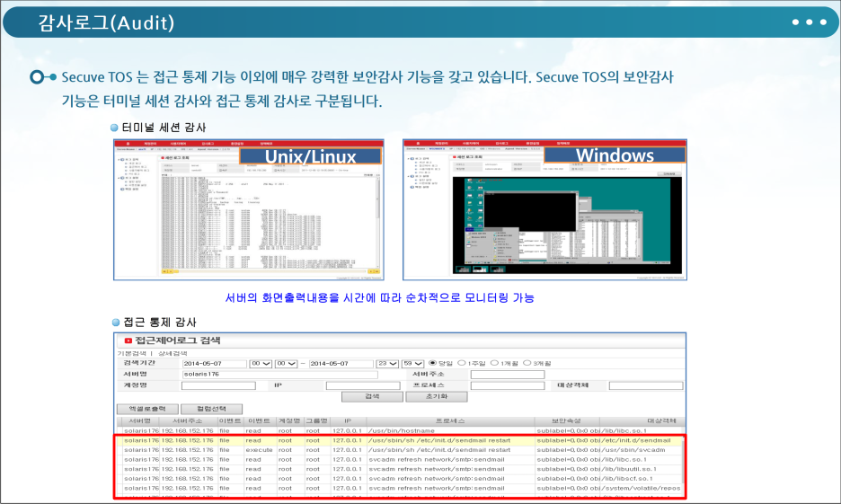The image size is (841, 504).
Task: Click the 프로세스 column header
Action: pyautogui.click(x=450, y=421)
